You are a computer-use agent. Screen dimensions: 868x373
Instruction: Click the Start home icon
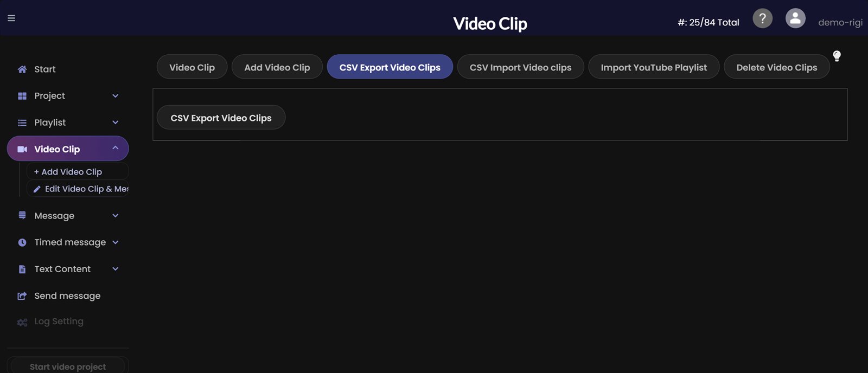22,69
